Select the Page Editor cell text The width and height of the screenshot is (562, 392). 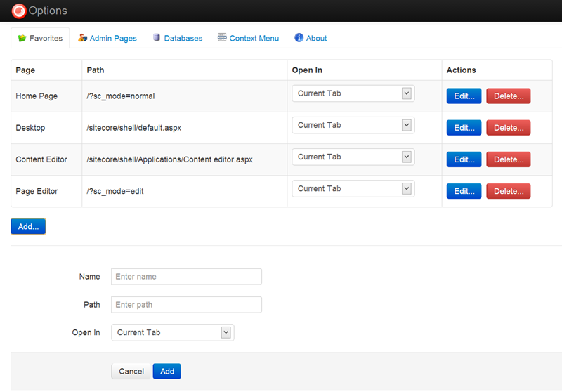(37, 191)
